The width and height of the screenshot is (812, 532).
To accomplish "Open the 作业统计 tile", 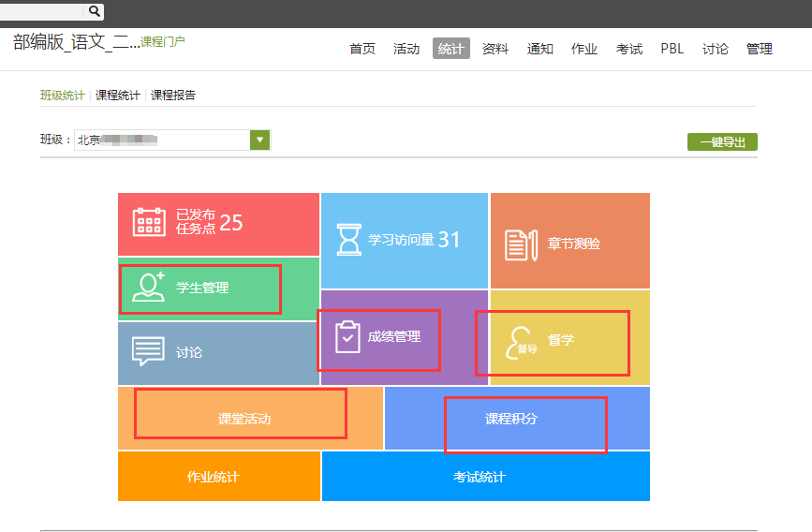I will coord(213,477).
